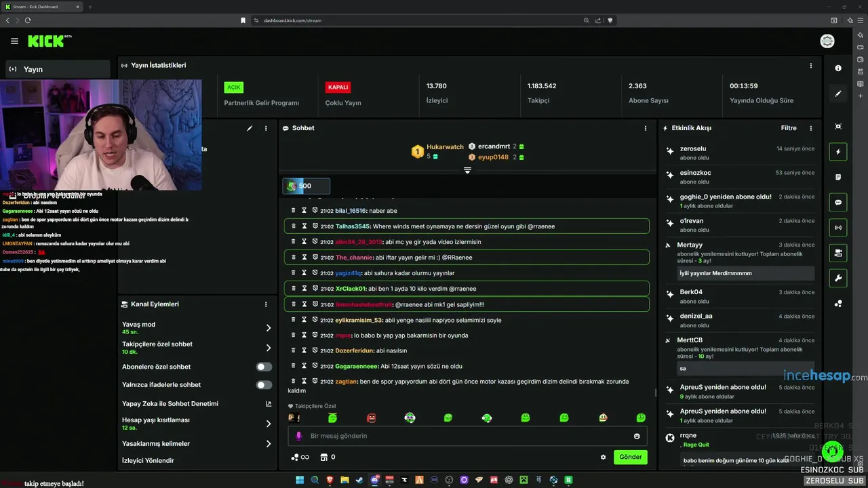Click the purple microphone icon in message box
Image resolution: width=868 pixels, height=488 pixels.
pyautogui.click(x=298, y=436)
